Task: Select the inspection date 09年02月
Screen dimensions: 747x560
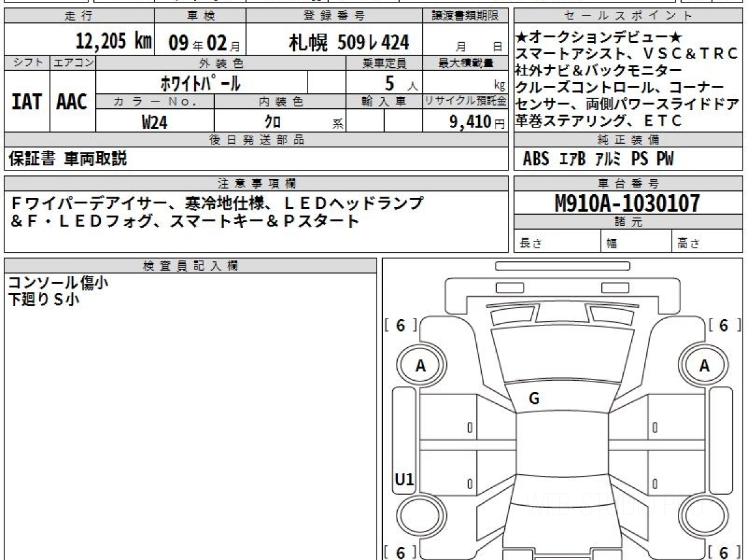Action: point(204,42)
